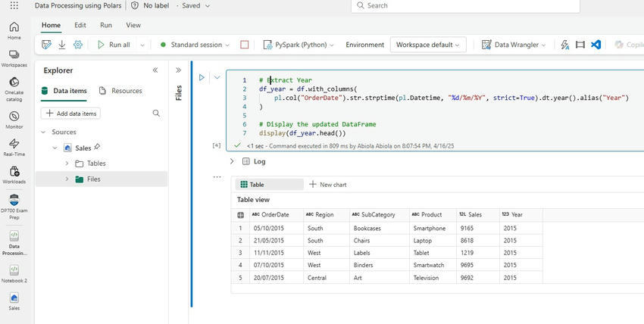
Task: Click the stop session red square
Action: click(244, 45)
